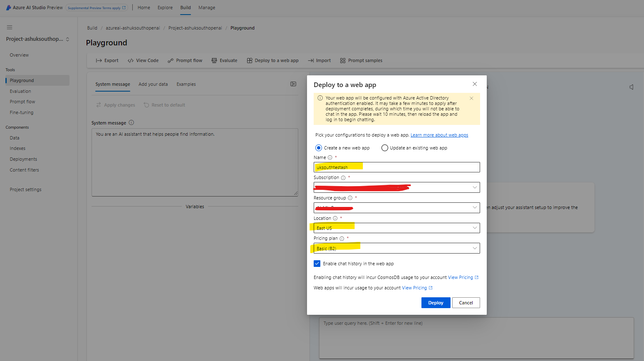Click the Export toolbar button

pyautogui.click(x=107, y=60)
